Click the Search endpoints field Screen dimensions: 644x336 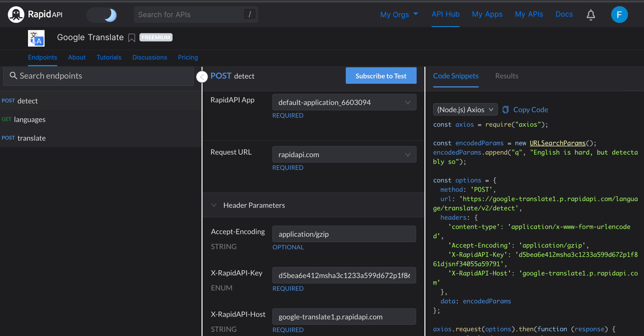pos(99,76)
